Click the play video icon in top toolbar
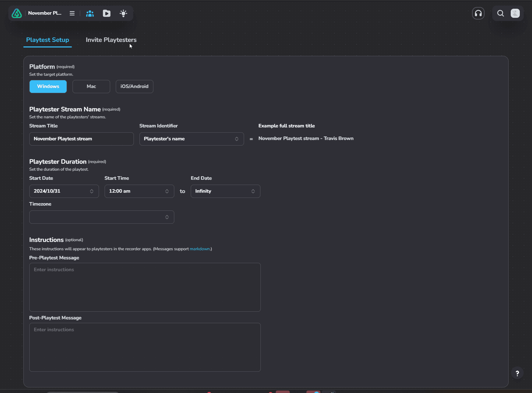Viewport: 532px width, 393px height. click(x=107, y=13)
